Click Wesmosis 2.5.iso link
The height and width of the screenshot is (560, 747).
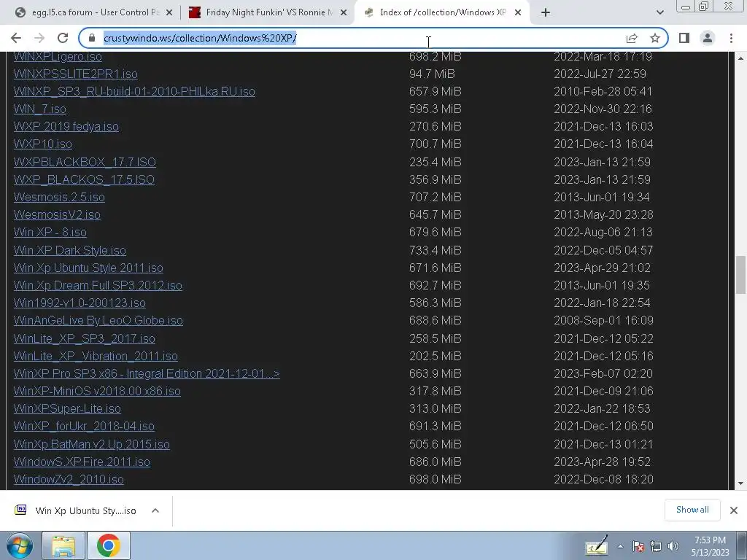pos(59,197)
